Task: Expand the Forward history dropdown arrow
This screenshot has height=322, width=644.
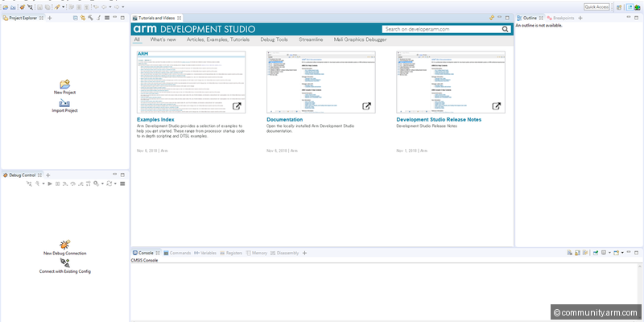Action: click(x=123, y=7)
